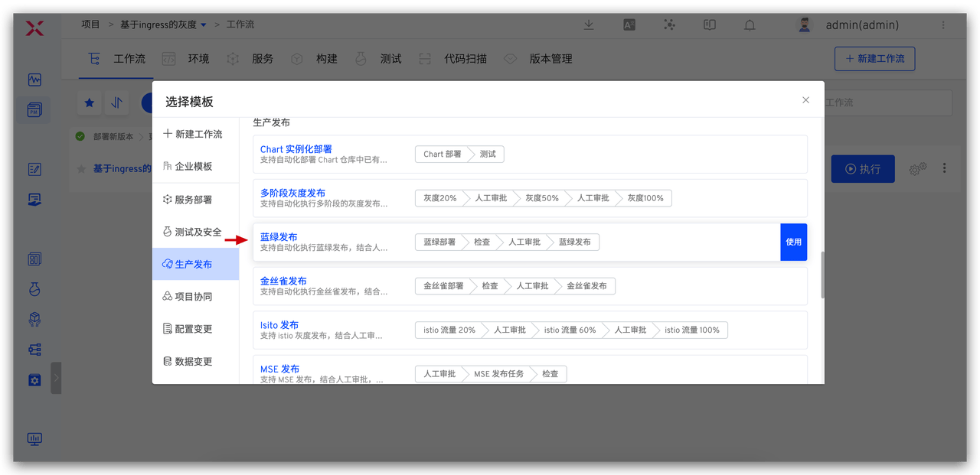Expand the project name dropdown arrow
980x475 pixels.
pyautogui.click(x=204, y=25)
